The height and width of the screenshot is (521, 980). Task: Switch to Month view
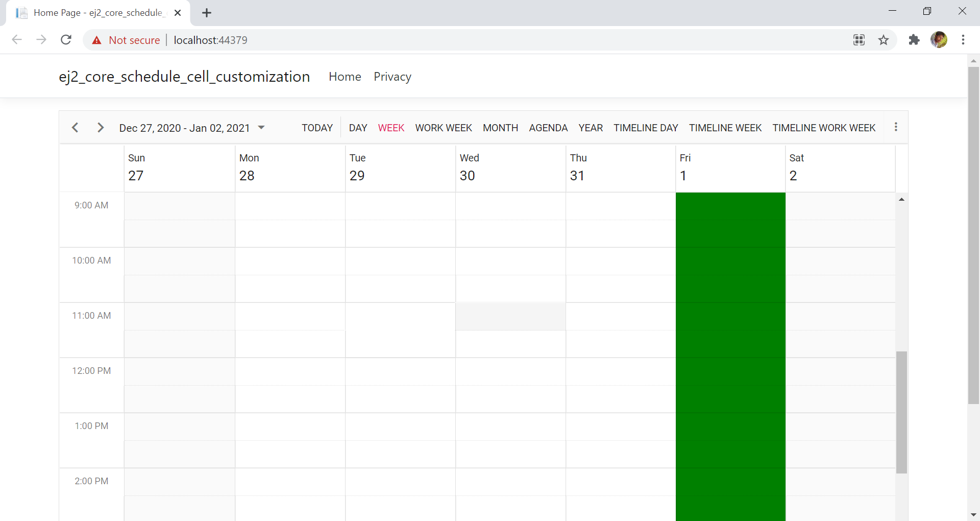point(500,128)
